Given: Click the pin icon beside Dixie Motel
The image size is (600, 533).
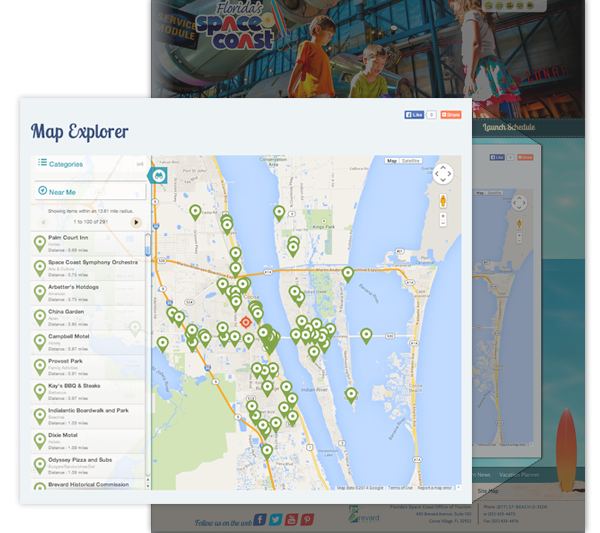Looking at the screenshot, I should tap(40, 441).
